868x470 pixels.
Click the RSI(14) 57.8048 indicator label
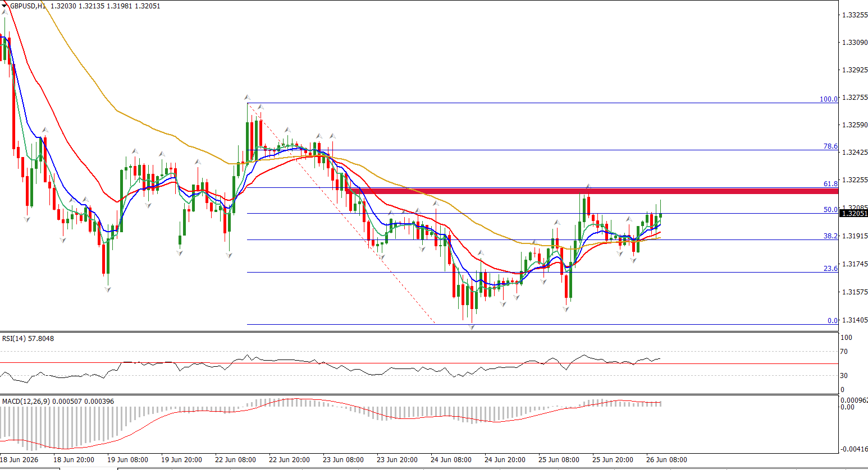click(28, 339)
